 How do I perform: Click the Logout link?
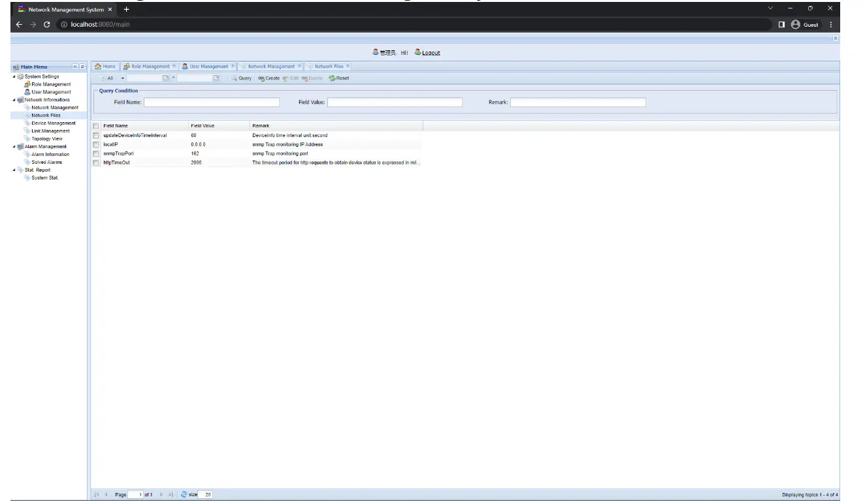point(431,52)
